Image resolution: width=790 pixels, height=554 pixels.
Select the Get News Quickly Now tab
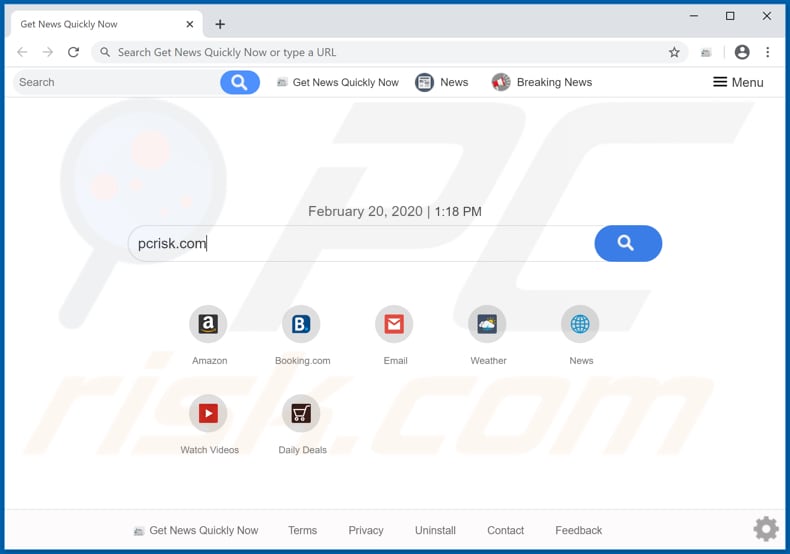(x=106, y=24)
